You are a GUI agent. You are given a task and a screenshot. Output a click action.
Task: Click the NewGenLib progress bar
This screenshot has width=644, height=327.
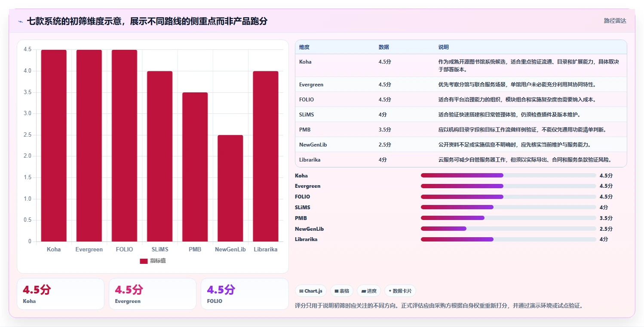click(509, 229)
